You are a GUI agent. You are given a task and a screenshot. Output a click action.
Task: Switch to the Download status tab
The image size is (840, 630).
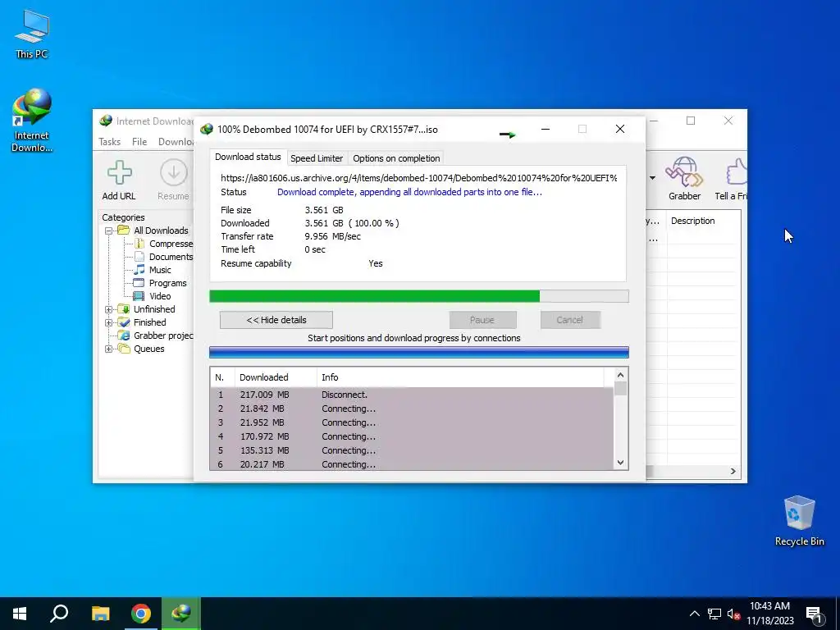[x=248, y=157]
